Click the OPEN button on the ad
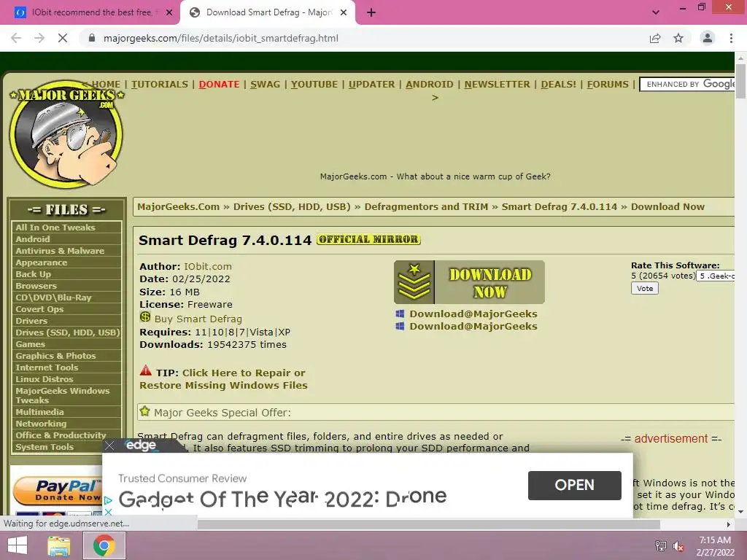Viewport: 747px width, 560px height. pyautogui.click(x=575, y=485)
